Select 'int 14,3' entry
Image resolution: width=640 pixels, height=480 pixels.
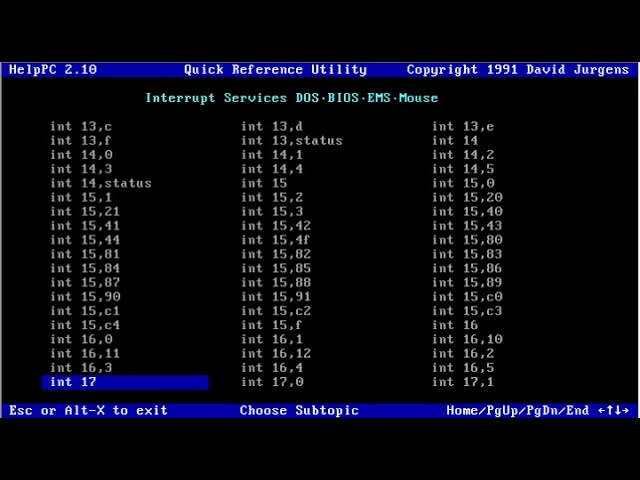[x=81, y=169]
